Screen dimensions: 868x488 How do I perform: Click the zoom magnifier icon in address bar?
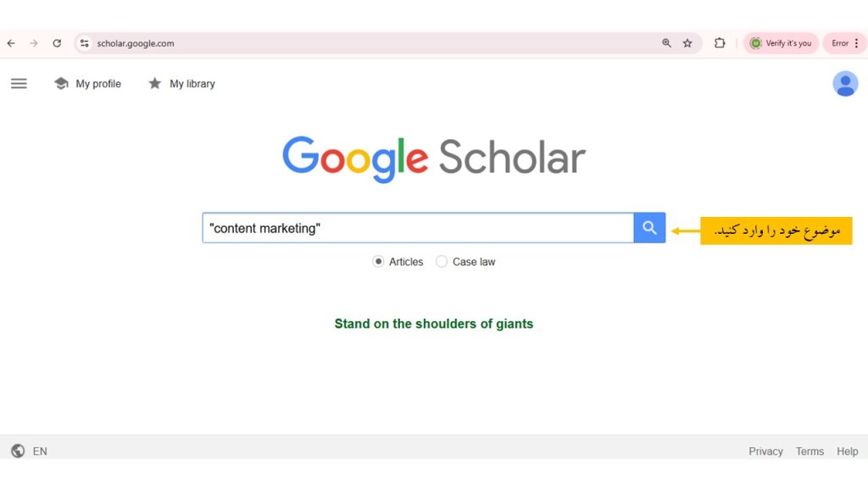pos(666,43)
